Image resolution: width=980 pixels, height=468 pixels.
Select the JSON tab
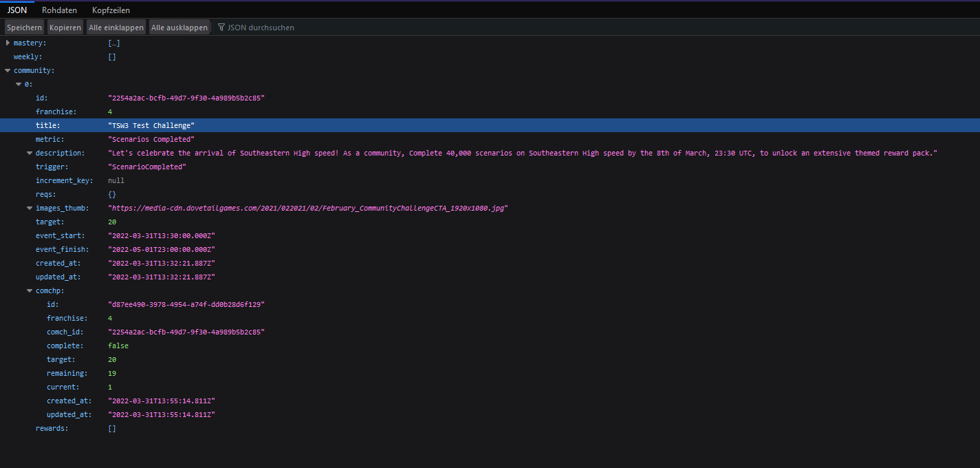pos(17,10)
